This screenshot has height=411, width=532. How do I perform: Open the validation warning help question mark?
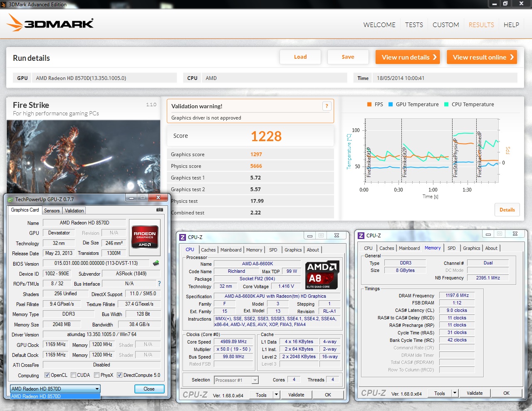tap(327, 106)
